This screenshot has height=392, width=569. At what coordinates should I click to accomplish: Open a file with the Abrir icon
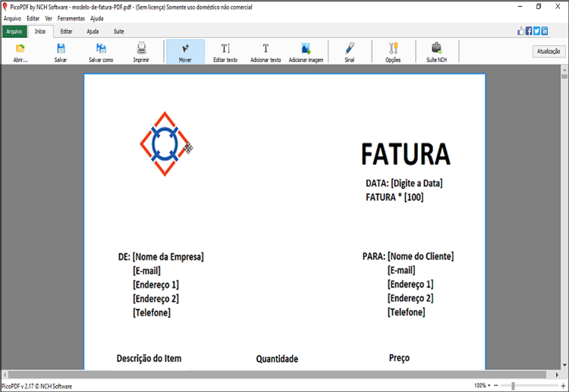tap(20, 52)
